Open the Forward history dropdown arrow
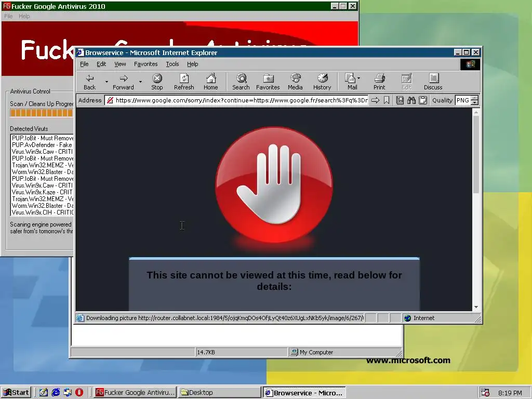The width and height of the screenshot is (532, 399). 140,82
